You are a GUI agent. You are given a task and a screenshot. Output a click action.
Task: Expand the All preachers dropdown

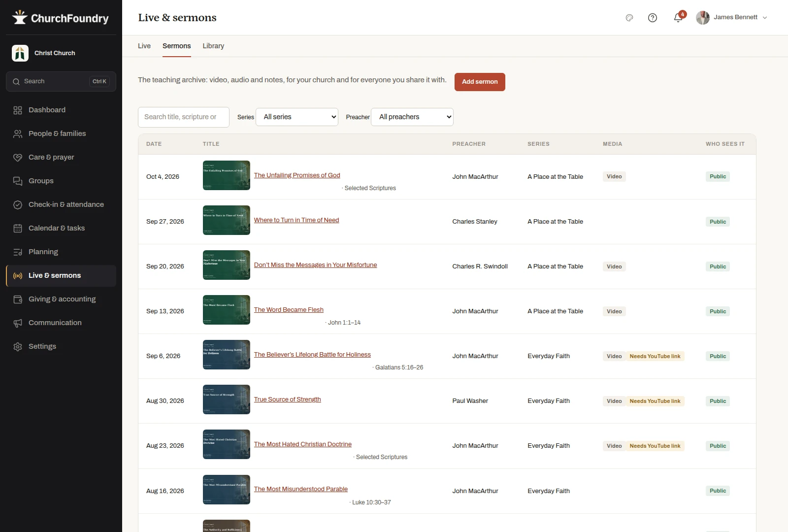click(x=412, y=117)
